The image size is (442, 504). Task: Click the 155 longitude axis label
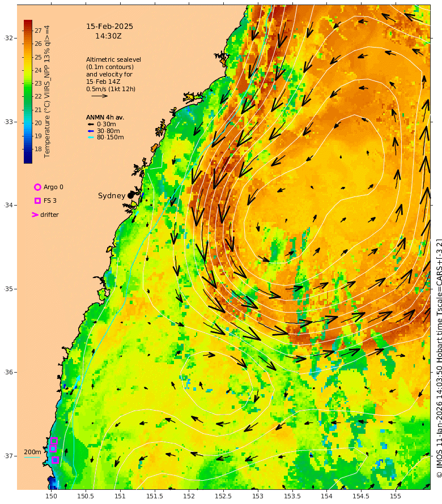pos(396,496)
